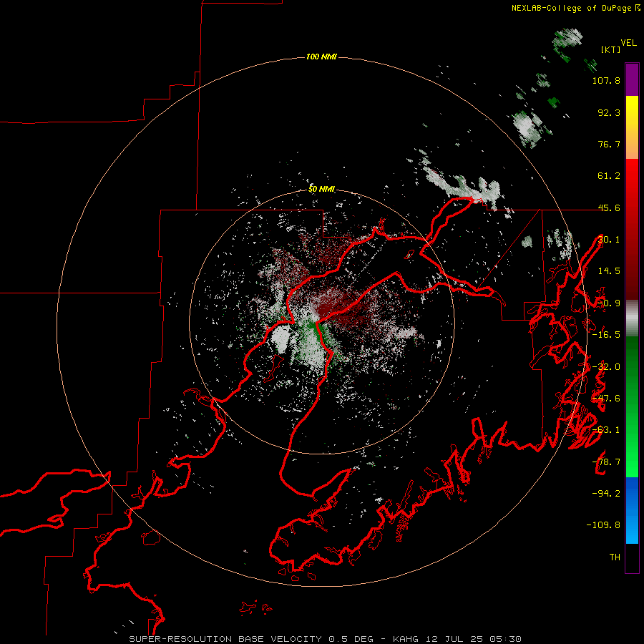Click the VEL legend title

628,43
